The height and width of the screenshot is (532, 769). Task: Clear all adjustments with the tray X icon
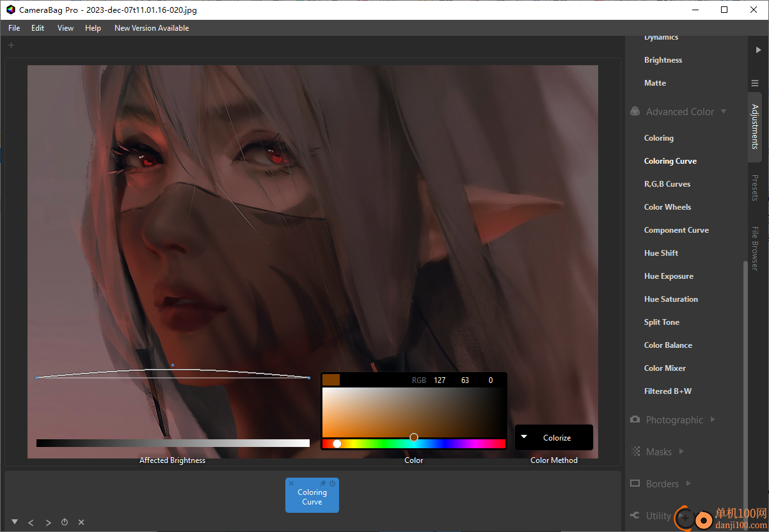81,522
